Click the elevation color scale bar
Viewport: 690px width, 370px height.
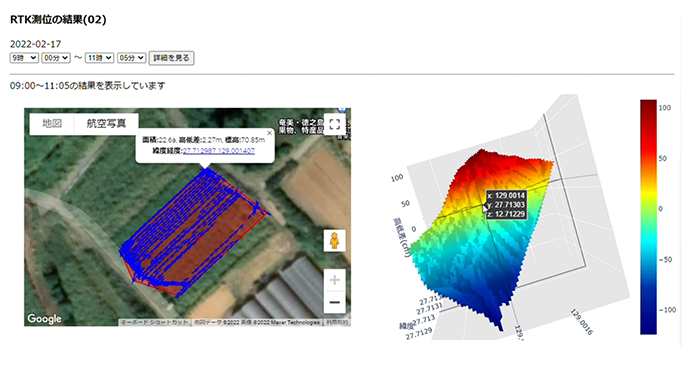648,217
